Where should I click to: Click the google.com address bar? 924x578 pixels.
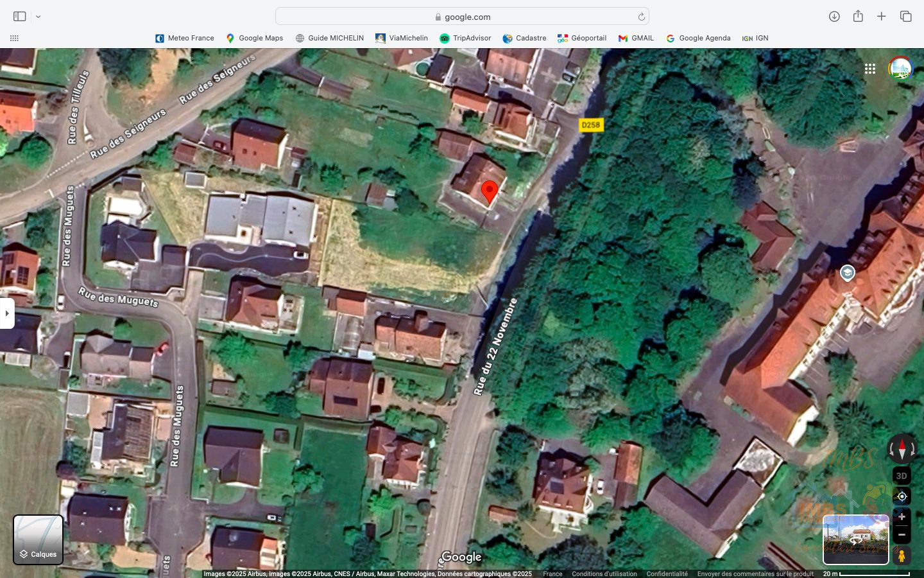tap(462, 17)
